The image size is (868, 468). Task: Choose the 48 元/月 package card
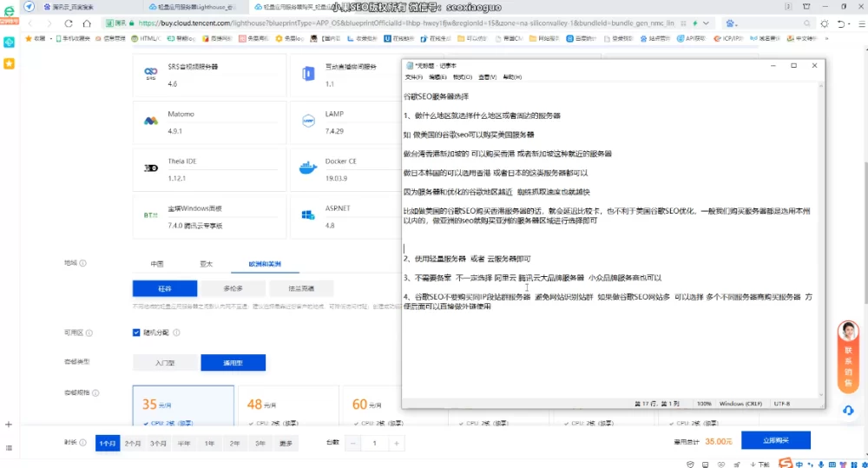pyautogui.click(x=288, y=406)
